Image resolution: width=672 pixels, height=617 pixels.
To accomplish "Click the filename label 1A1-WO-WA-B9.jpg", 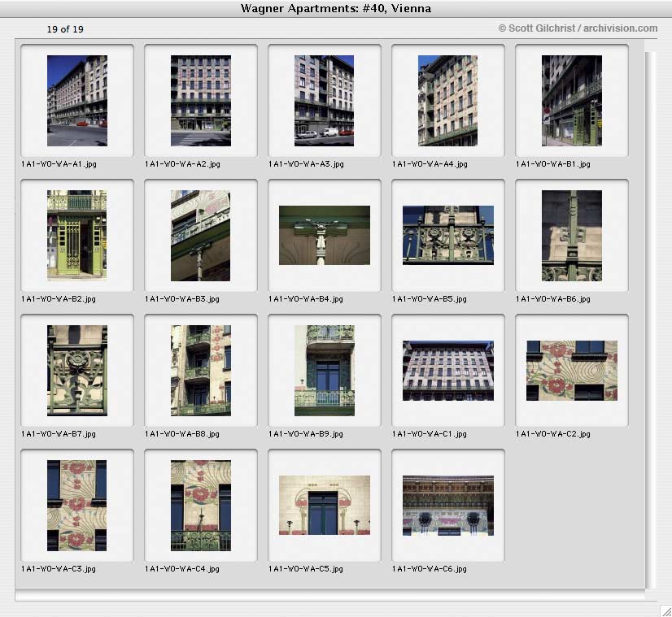I will pos(306,434).
